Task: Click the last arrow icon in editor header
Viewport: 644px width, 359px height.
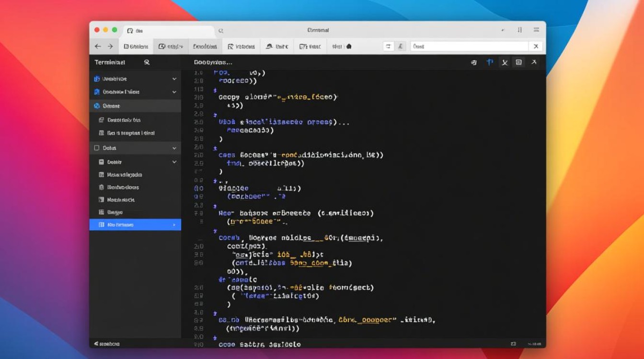Action: (534, 62)
